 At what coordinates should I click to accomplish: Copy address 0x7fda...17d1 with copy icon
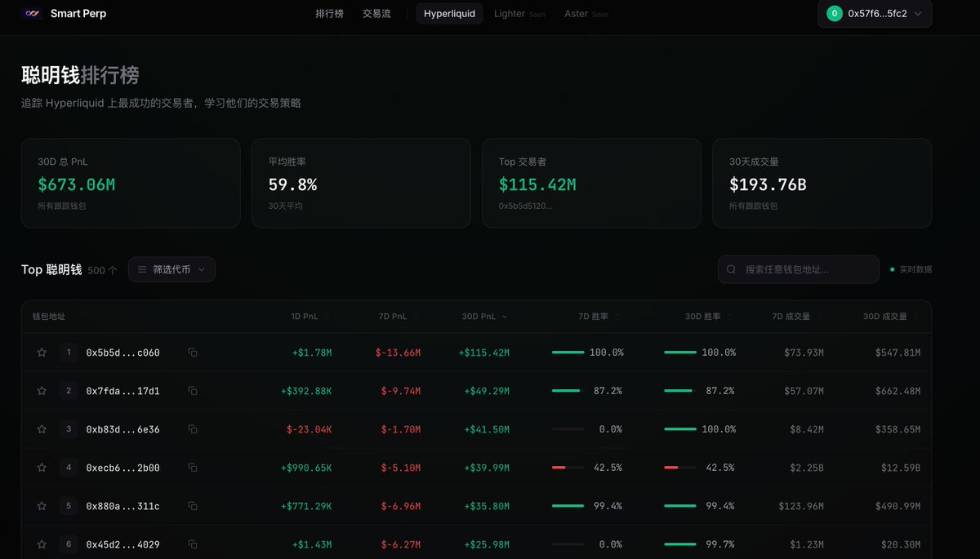(x=193, y=391)
